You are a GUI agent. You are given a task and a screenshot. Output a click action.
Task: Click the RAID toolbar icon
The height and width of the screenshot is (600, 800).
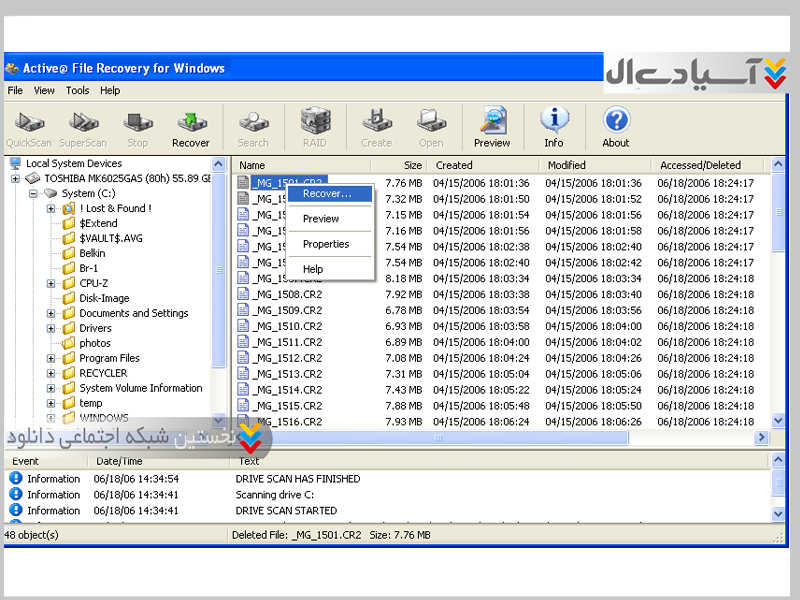(x=314, y=124)
